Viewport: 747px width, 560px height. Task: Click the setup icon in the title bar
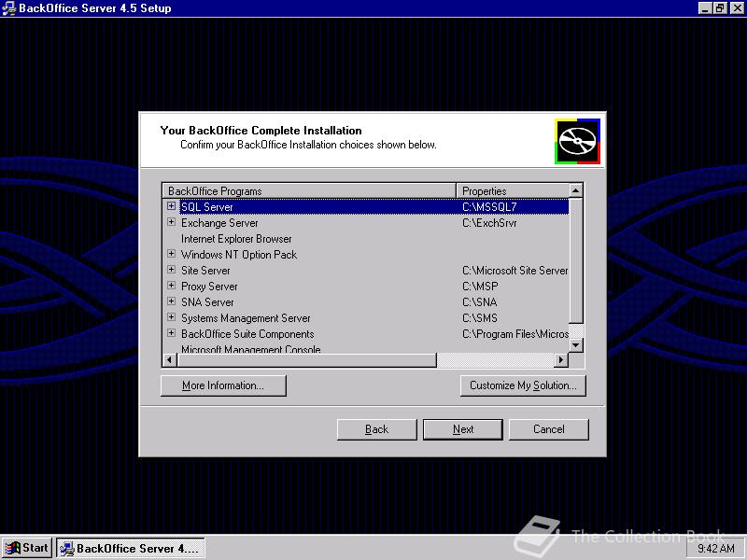(x=8, y=8)
